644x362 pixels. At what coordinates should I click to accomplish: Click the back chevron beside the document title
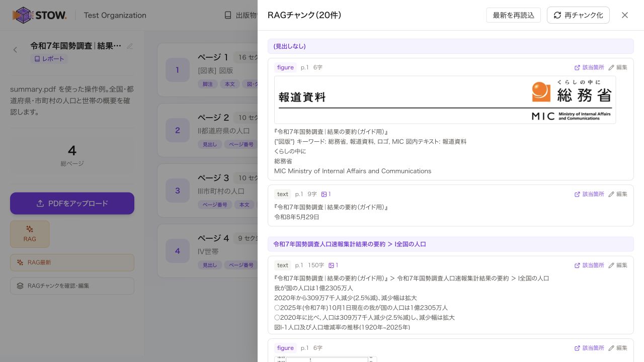coord(15,49)
